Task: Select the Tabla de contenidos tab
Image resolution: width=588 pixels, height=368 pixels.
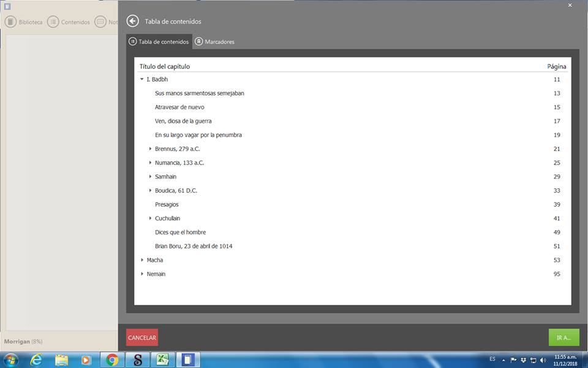Action: (x=159, y=42)
